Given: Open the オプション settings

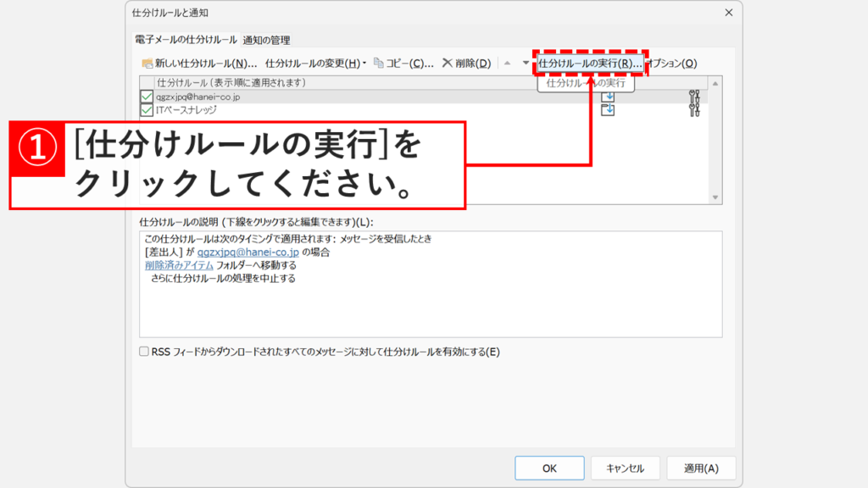Looking at the screenshot, I should pos(673,62).
